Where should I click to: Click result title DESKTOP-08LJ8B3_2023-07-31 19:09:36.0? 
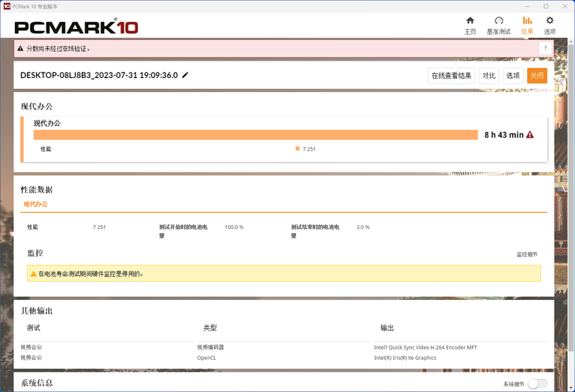(x=99, y=75)
